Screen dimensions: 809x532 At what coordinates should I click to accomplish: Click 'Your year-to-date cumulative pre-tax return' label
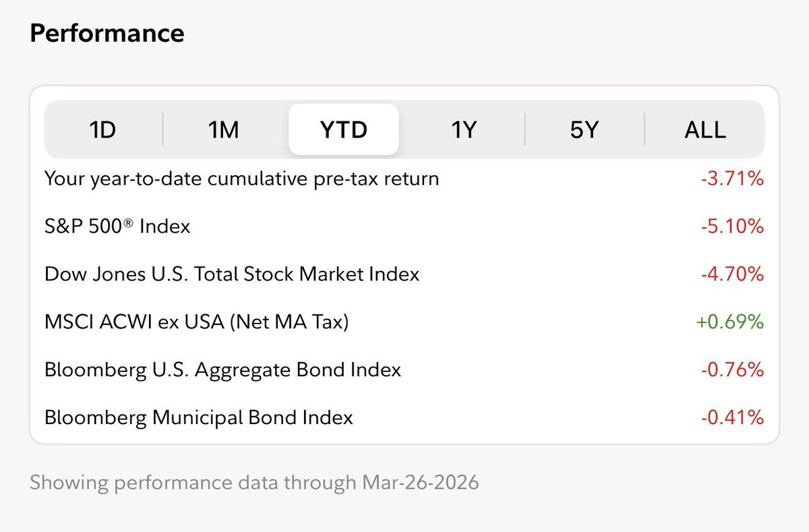point(241,179)
